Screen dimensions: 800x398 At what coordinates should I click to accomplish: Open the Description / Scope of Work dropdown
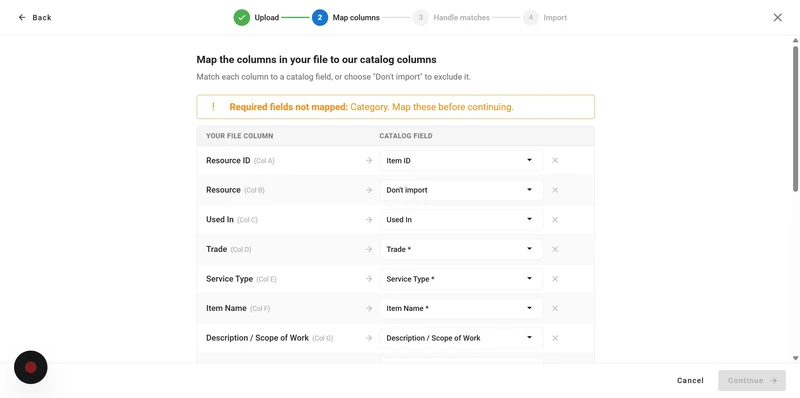(461, 338)
